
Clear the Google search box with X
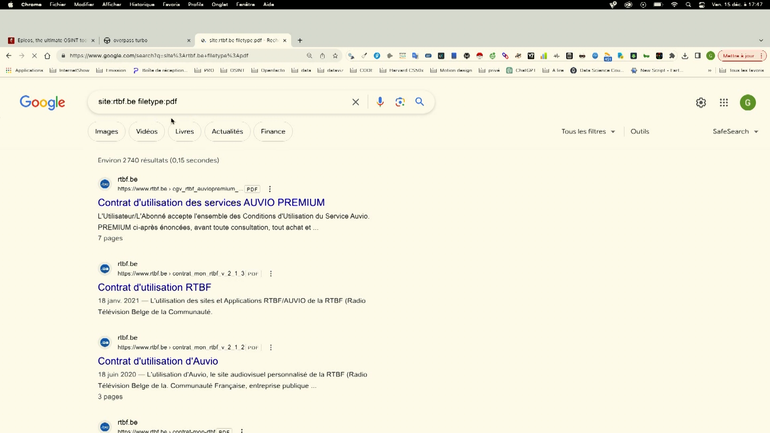[x=356, y=102]
